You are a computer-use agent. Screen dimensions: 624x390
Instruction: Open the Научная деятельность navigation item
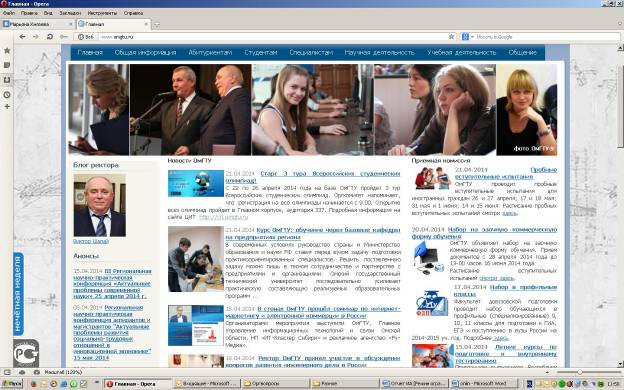pyautogui.click(x=379, y=52)
